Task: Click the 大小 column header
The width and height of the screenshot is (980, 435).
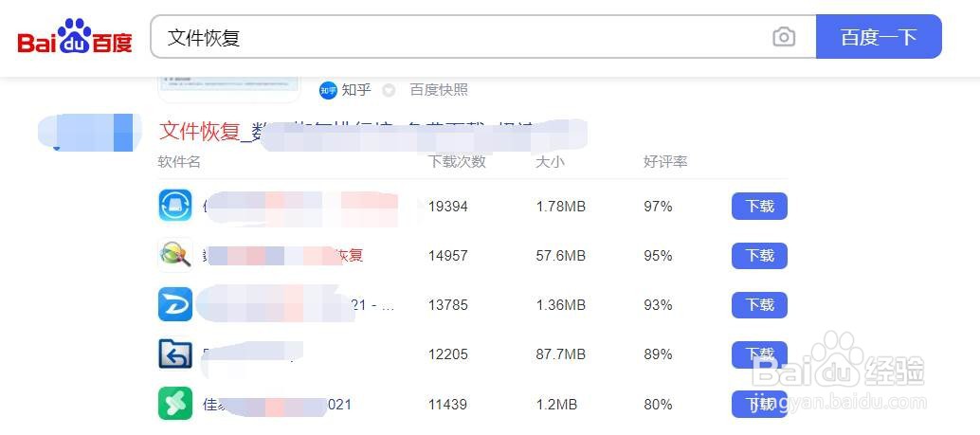Action: click(550, 162)
